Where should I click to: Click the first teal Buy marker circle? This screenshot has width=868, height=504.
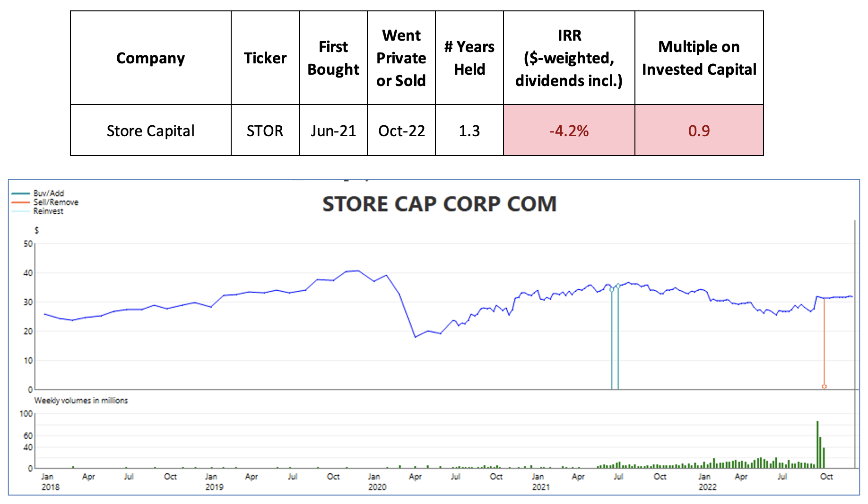coord(612,289)
